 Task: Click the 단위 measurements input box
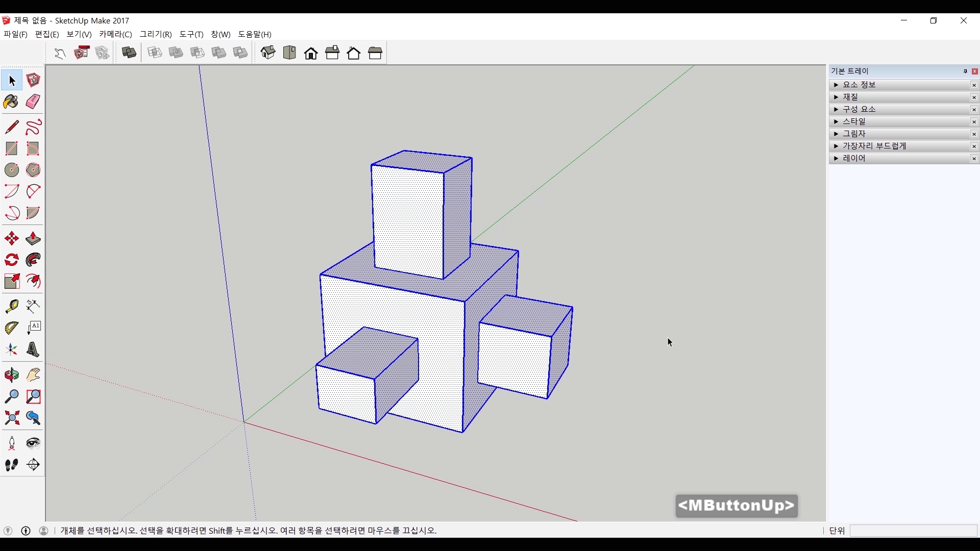913,531
